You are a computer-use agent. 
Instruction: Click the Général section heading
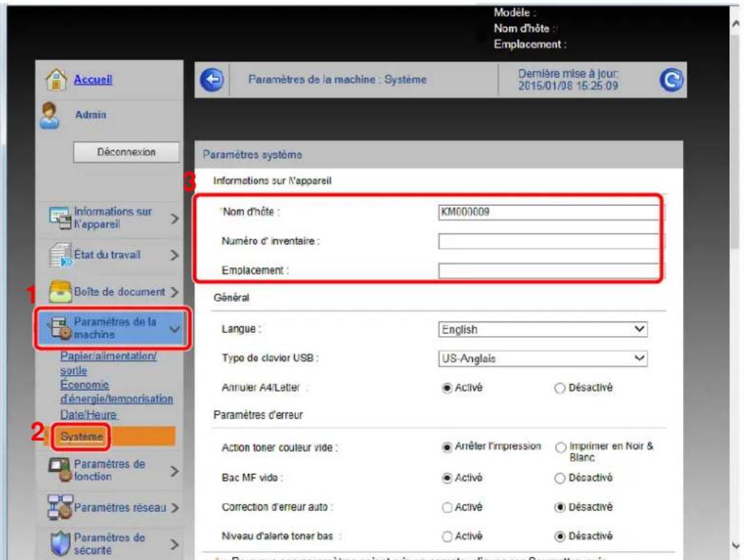pos(231,298)
